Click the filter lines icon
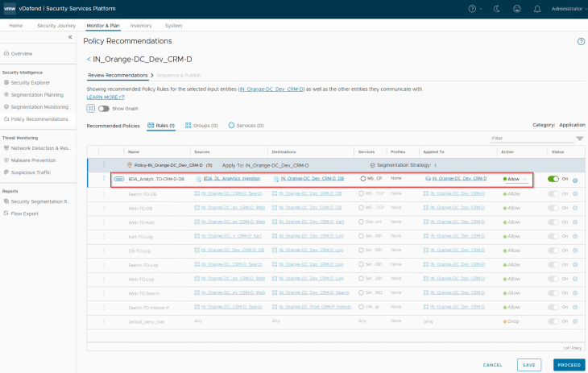Viewport: 588px width, 373px height. pyautogui.click(x=579, y=139)
